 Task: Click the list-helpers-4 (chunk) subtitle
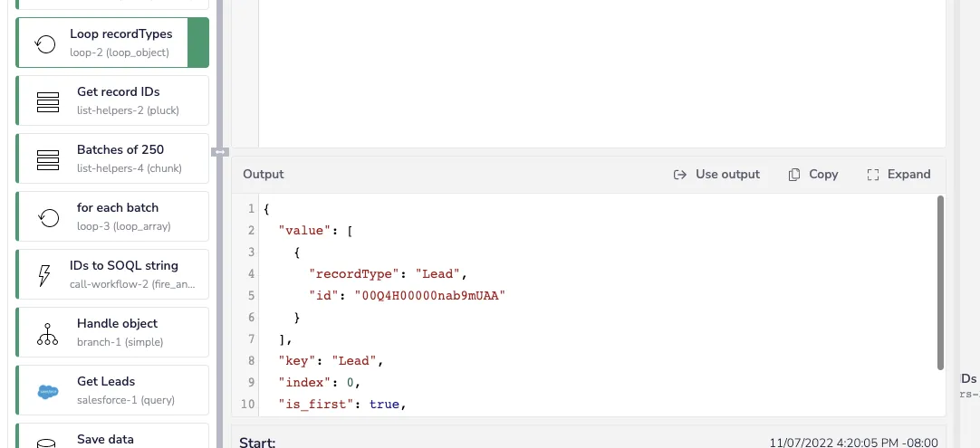(x=130, y=168)
